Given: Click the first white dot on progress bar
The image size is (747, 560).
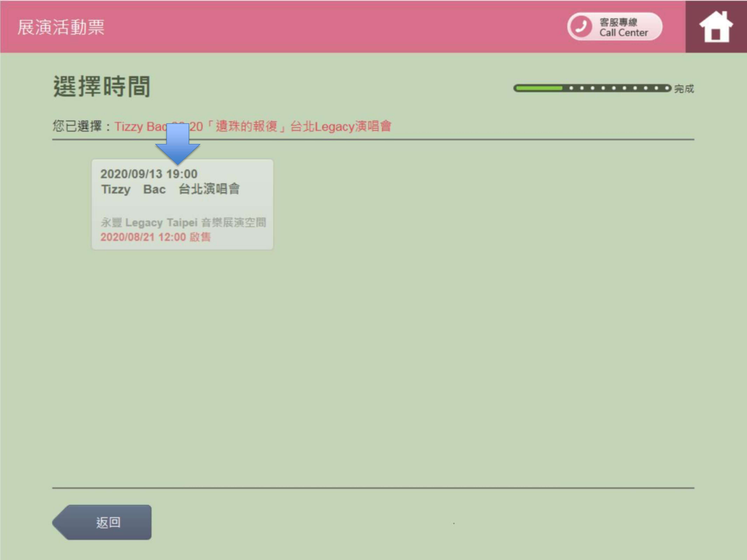Looking at the screenshot, I should pyautogui.click(x=571, y=88).
